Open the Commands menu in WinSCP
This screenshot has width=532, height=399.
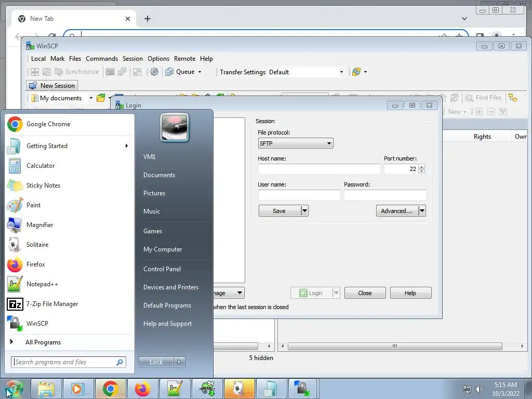tap(102, 59)
